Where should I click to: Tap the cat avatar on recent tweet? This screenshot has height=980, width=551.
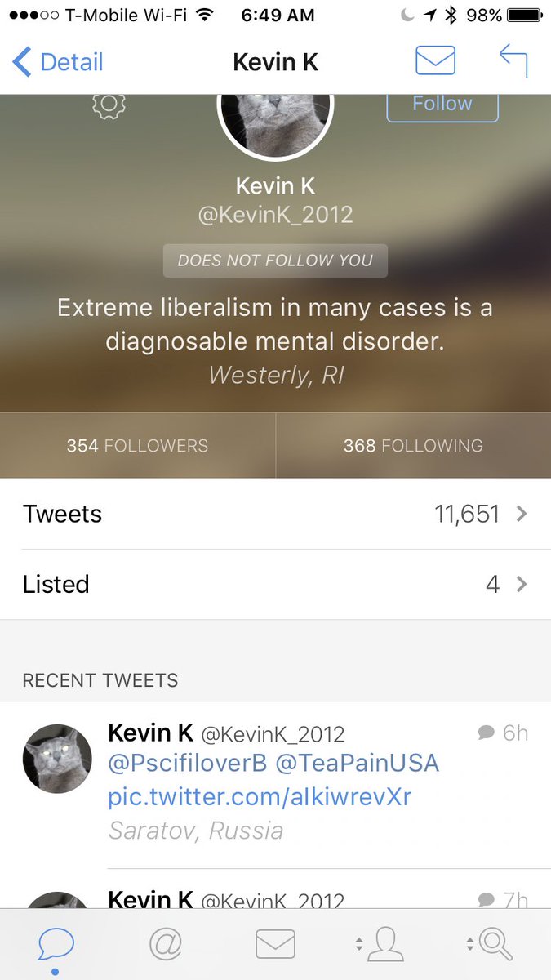(x=56, y=759)
